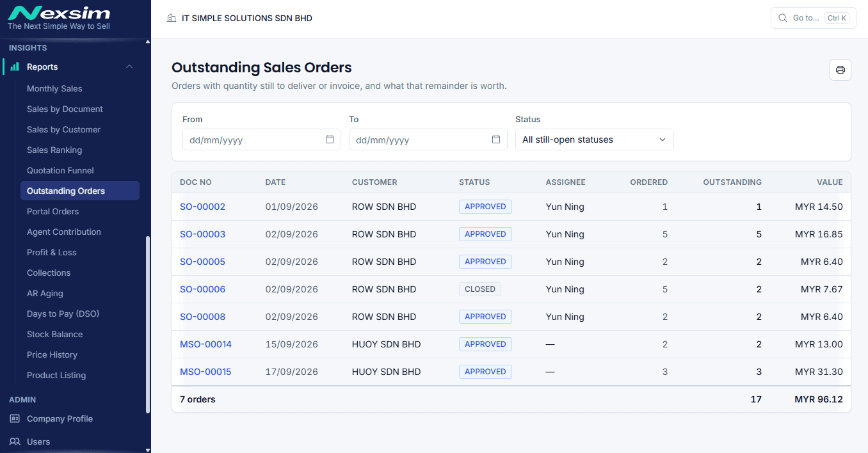868x453 pixels.
Task: Click the To date input field
Action: coord(428,139)
